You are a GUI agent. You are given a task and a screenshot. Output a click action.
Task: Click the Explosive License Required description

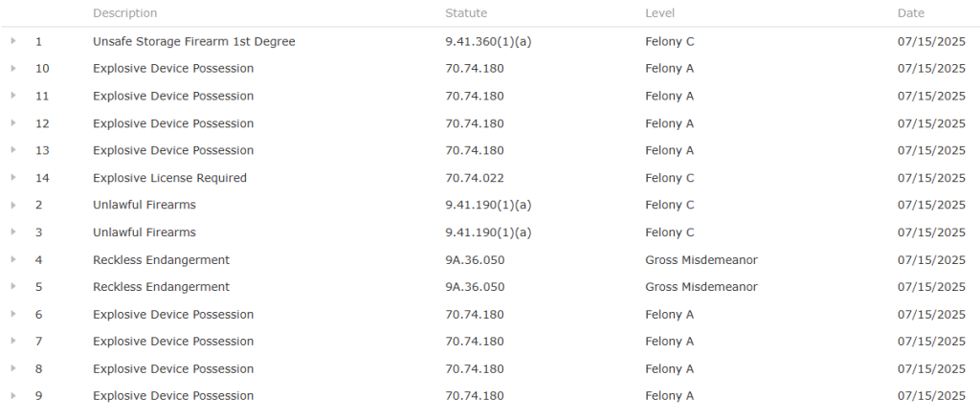169,178
